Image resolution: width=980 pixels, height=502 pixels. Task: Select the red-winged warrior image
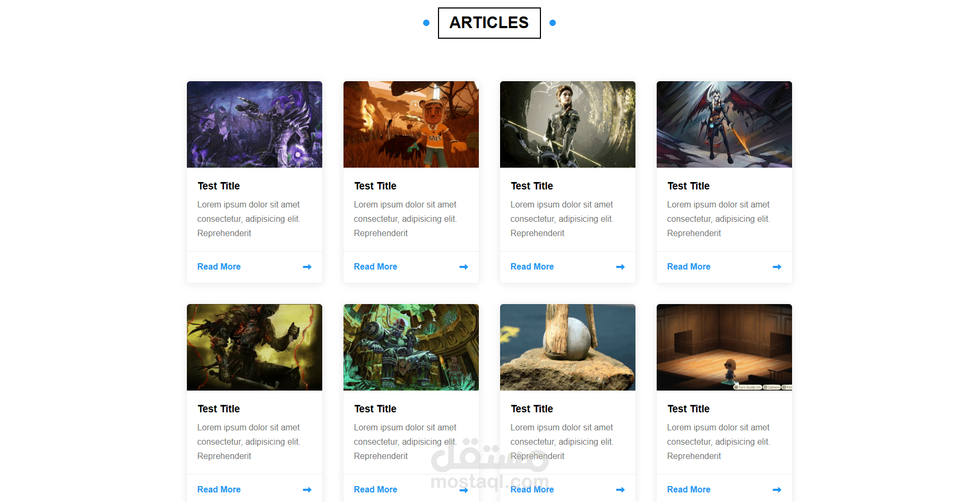pos(724,124)
